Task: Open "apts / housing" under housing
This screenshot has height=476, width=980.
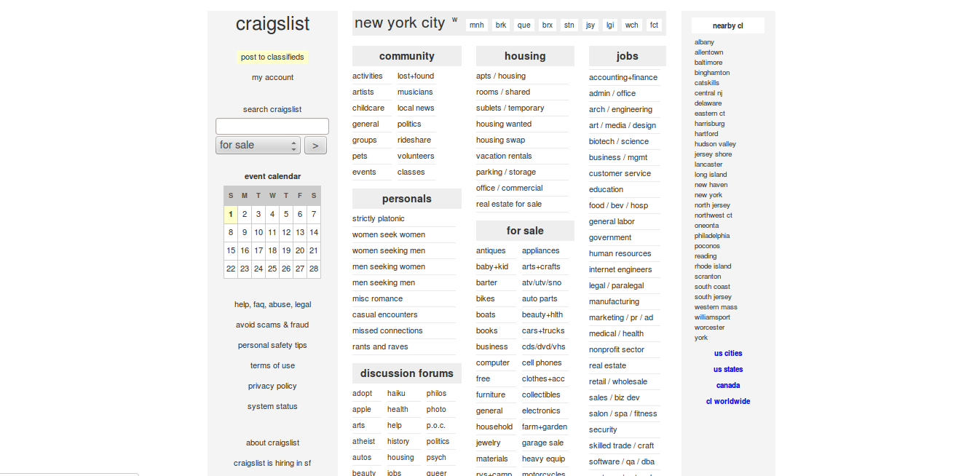Action: click(x=500, y=75)
